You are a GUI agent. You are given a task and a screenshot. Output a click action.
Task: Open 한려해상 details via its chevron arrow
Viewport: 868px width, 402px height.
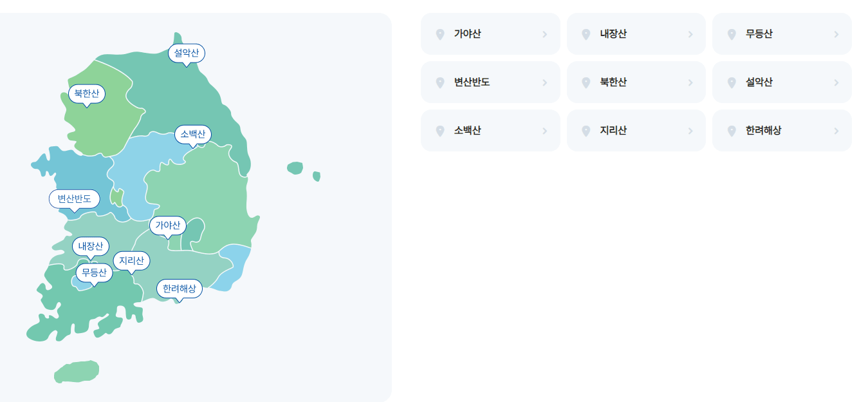click(836, 130)
